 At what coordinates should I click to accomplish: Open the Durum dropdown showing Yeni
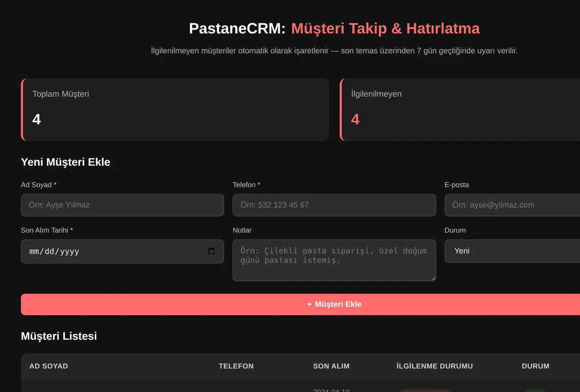512,251
